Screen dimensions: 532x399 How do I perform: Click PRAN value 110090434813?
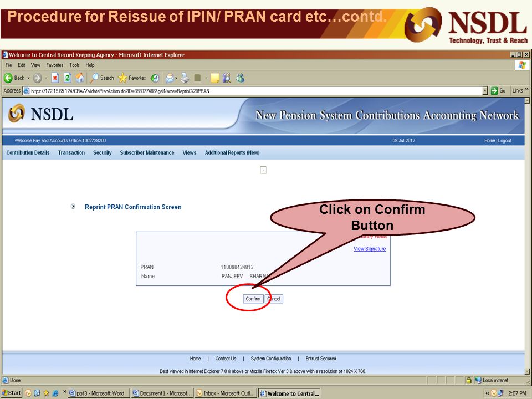[237, 267]
